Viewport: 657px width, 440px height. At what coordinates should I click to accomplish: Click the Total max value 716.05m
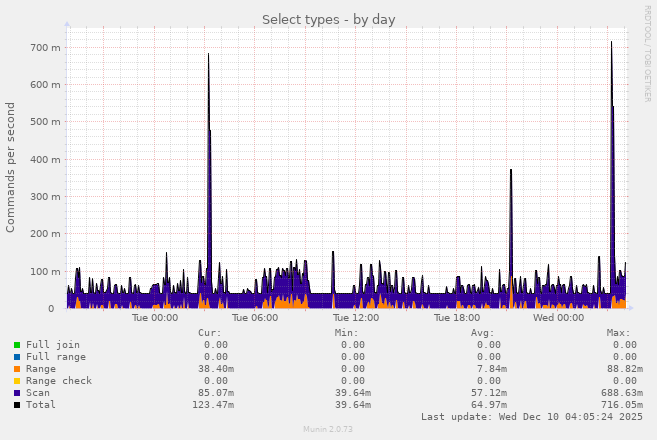click(x=622, y=405)
